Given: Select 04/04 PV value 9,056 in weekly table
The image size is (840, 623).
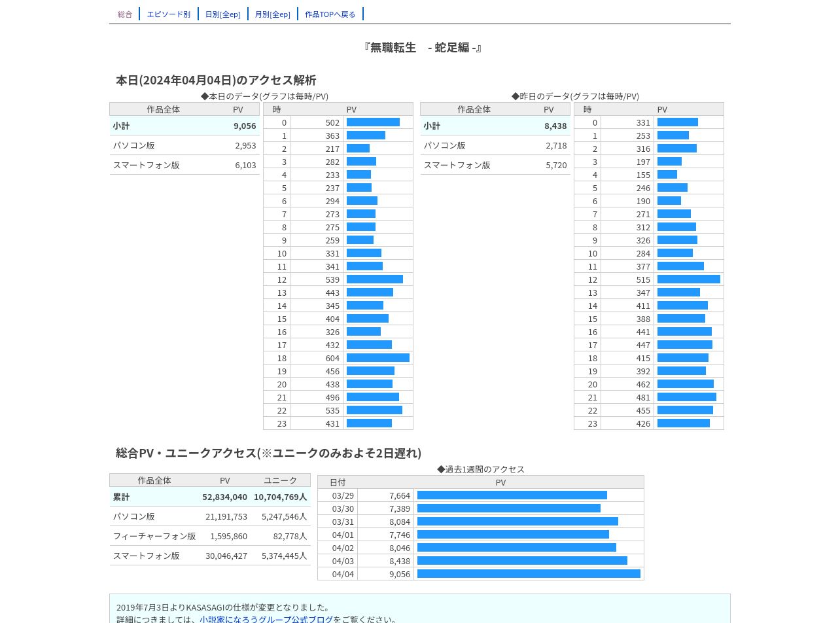Looking at the screenshot, I should pyautogui.click(x=399, y=574).
